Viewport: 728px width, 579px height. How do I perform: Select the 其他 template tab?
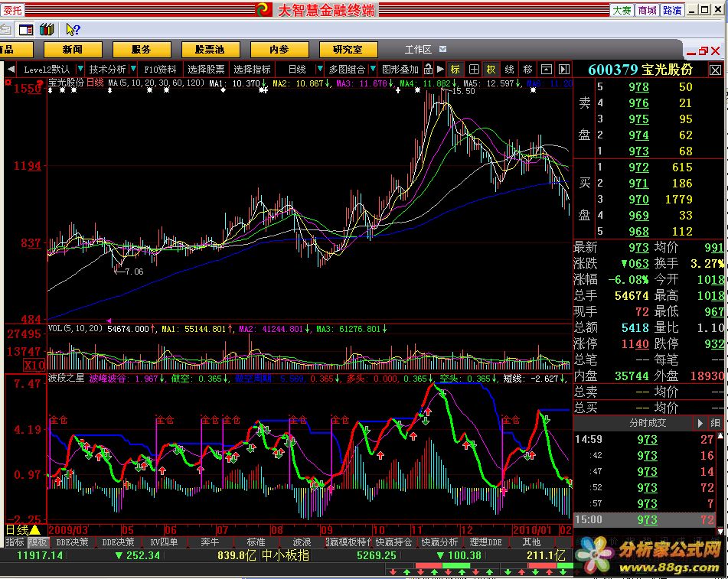[531, 542]
